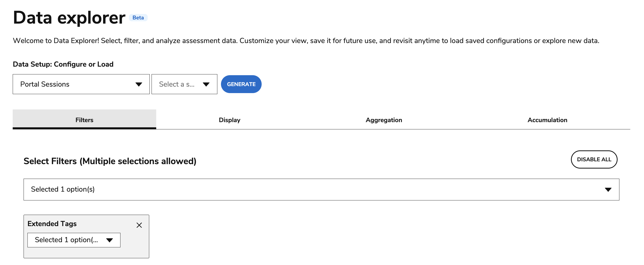Go to the Accumulation tab
The width and height of the screenshot is (644, 265).
click(x=547, y=120)
